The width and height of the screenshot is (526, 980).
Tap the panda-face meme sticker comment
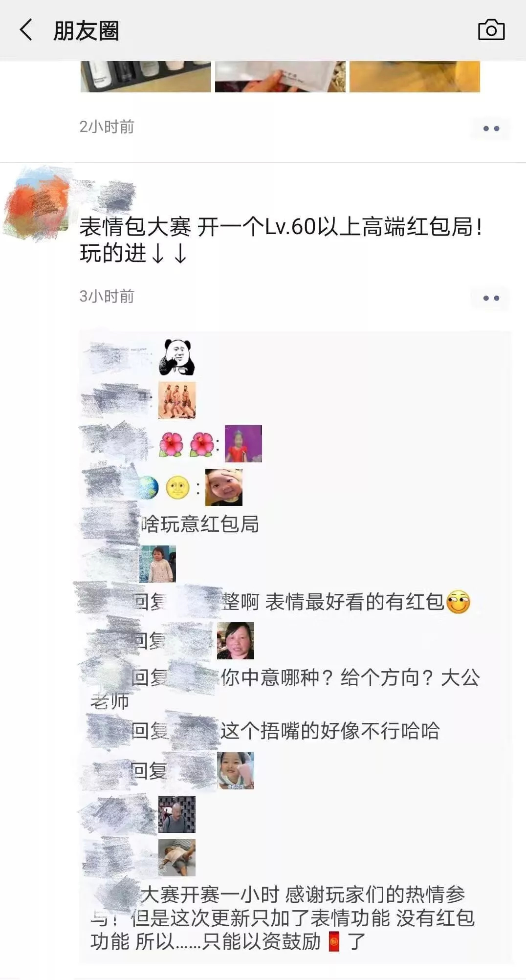point(177,357)
